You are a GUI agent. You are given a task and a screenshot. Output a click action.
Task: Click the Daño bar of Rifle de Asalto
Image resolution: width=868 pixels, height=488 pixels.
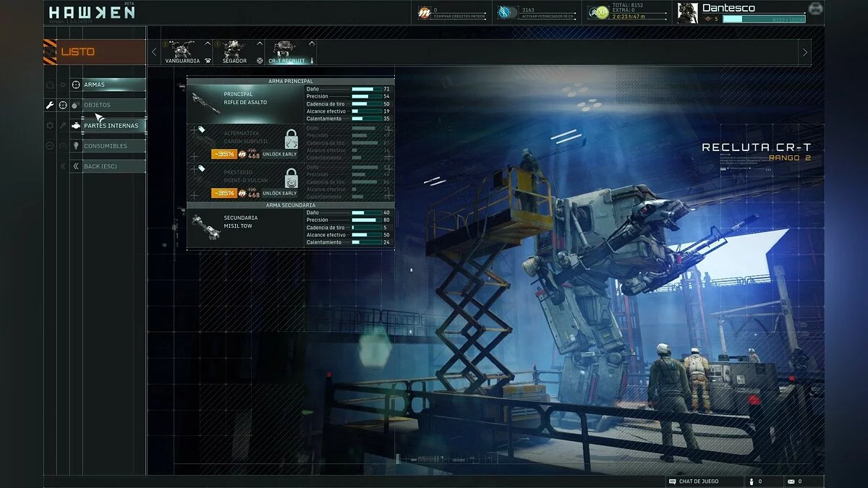click(366, 89)
